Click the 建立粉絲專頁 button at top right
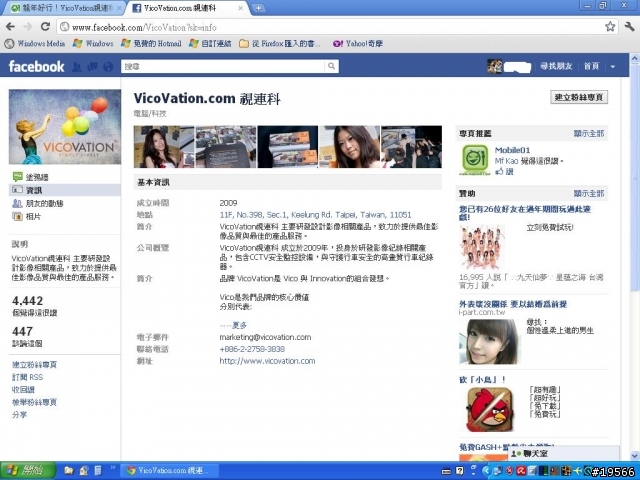 [579, 97]
